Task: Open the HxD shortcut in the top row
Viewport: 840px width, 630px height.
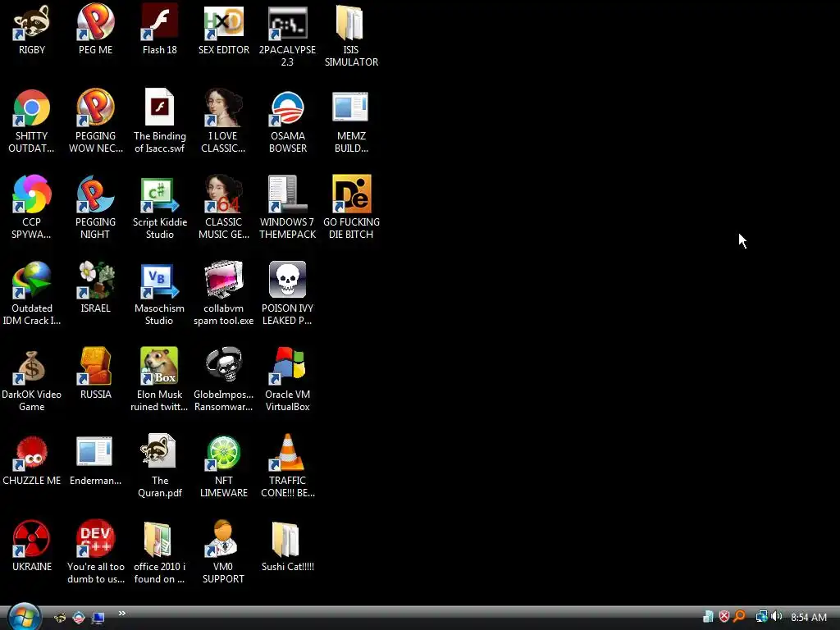Action: point(223,22)
